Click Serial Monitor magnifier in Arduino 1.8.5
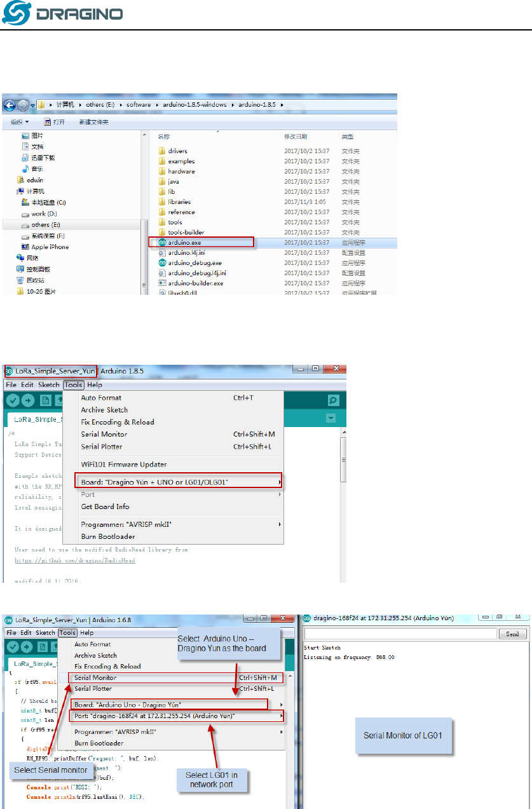This screenshot has height=809, width=532. (x=333, y=400)
